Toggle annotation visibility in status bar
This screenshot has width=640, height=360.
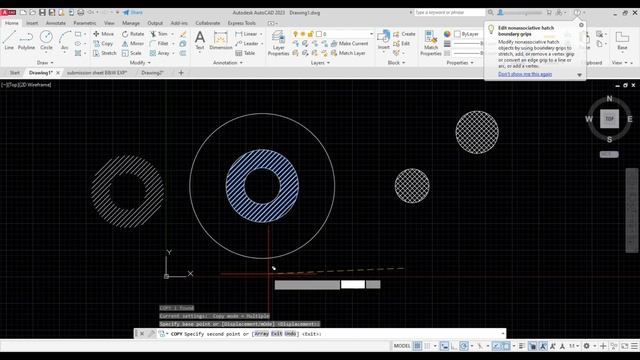click(x=543, y=346)
